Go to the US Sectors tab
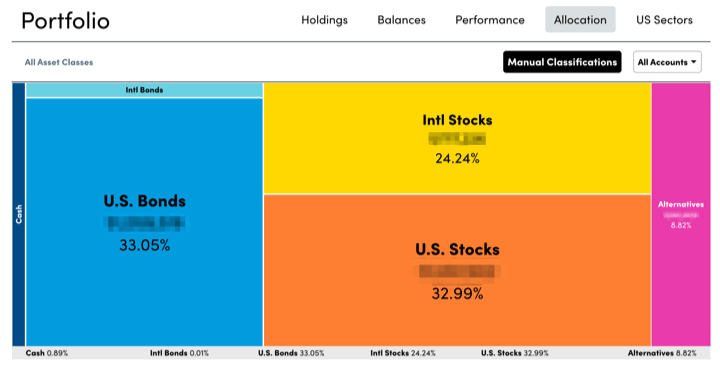The height and width of the screenshot is (366, 720). point(664,20)
